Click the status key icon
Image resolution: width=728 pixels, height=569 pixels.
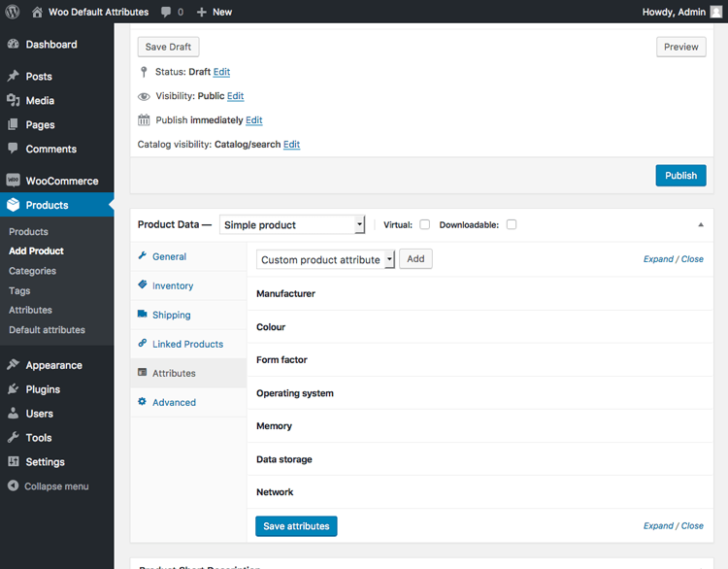tap(144, 72)
